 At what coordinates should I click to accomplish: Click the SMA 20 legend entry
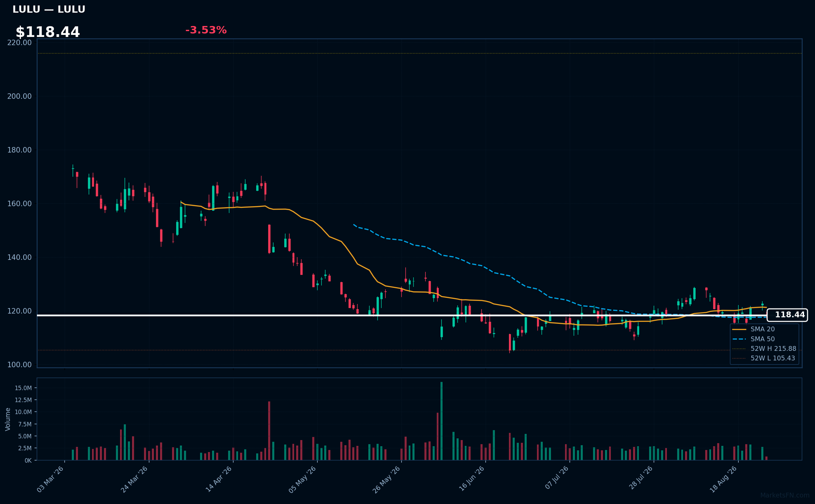(x=753, y=329)
